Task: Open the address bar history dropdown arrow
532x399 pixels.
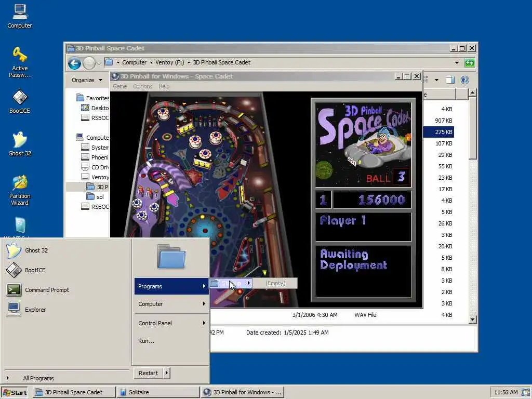Action: point(457,63)
